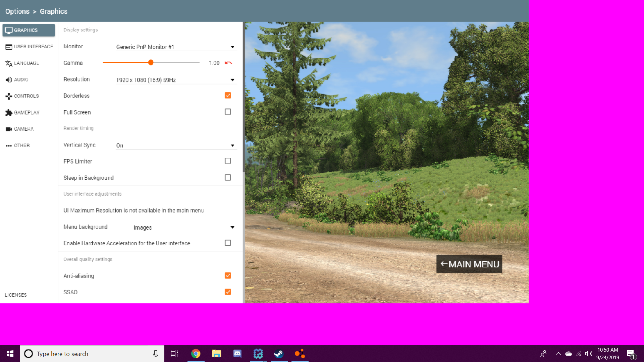Viewport: 644px width, 362px height.
Task: Click the Cortana microphone icon
Action: 156,354
